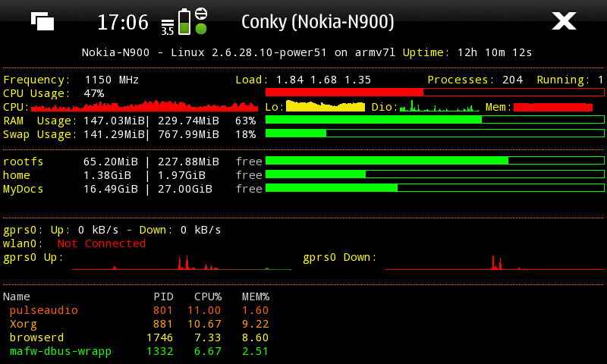The height and width of the screenshot is (364, 607).
Task: Close the Conky window
Action: 564,21
